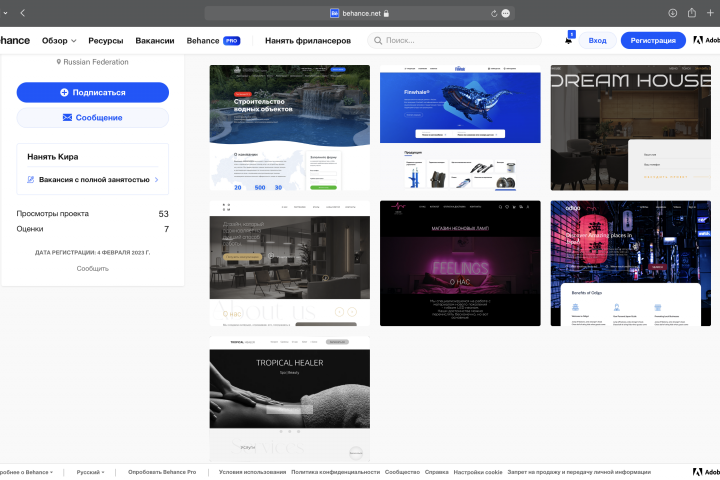Open the Safari downloads icon

tap(672, 13)
